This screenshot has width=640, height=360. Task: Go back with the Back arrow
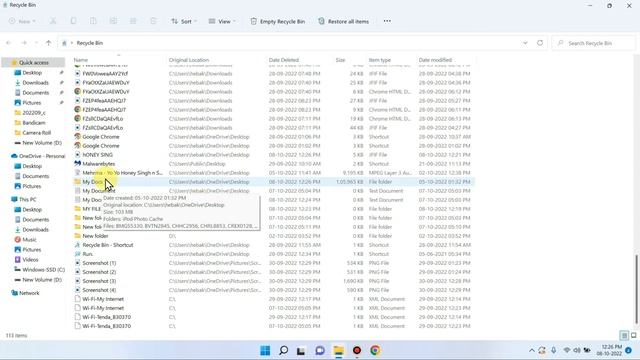pos(9,43)
